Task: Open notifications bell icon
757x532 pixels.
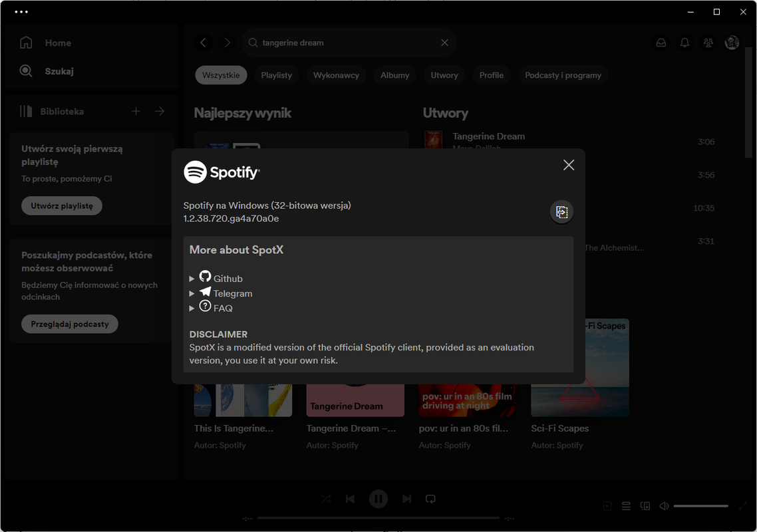Action: 684,43
